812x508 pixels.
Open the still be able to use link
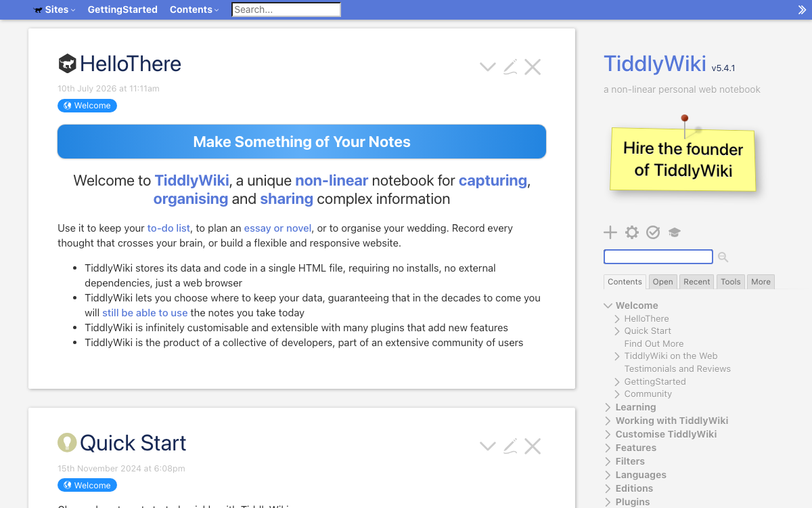click(x=145, y=313)
